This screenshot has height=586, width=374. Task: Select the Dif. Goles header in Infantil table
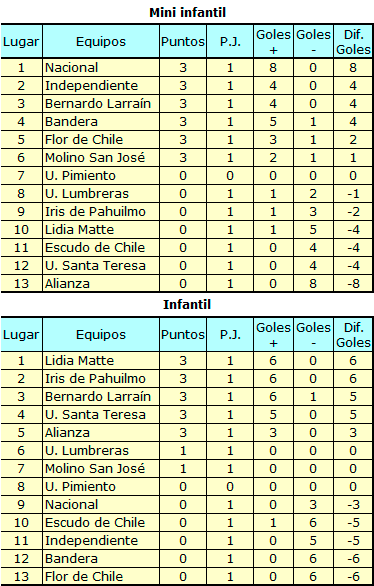[x=353, y=335]
